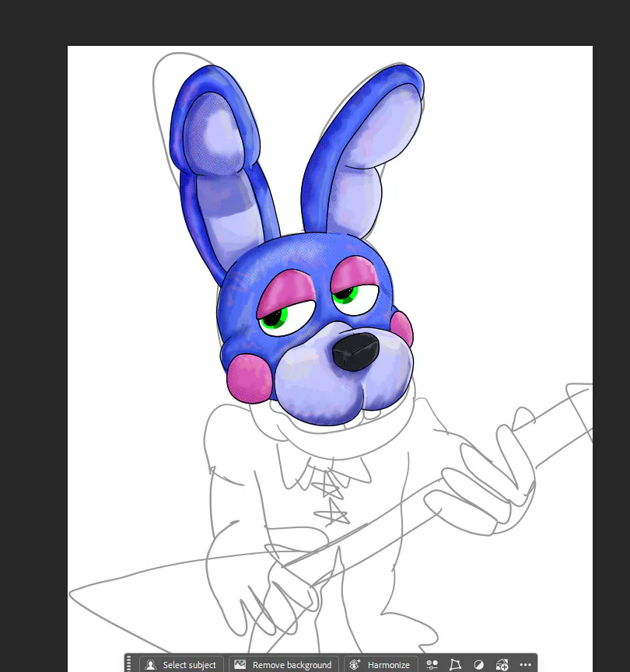
Task: Click the half-filled circle adjustment layer icon
Action: pyautogui.click(x=478, y=665)
